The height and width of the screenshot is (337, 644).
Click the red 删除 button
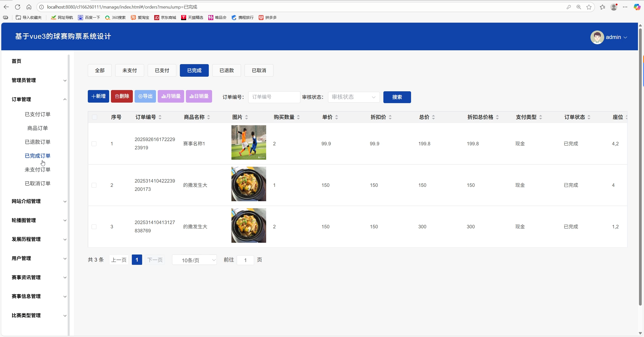[122, 96]
